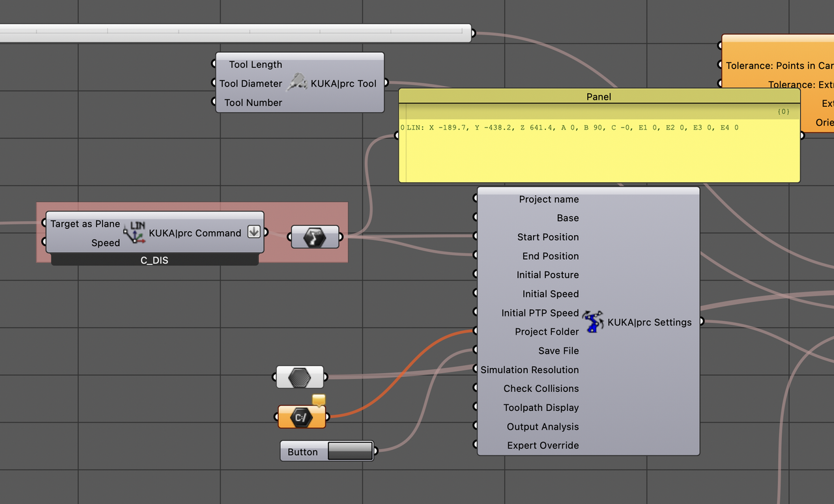Click the Expert Override input
Screen dimensions: 834x504
[x=543, y=445]
